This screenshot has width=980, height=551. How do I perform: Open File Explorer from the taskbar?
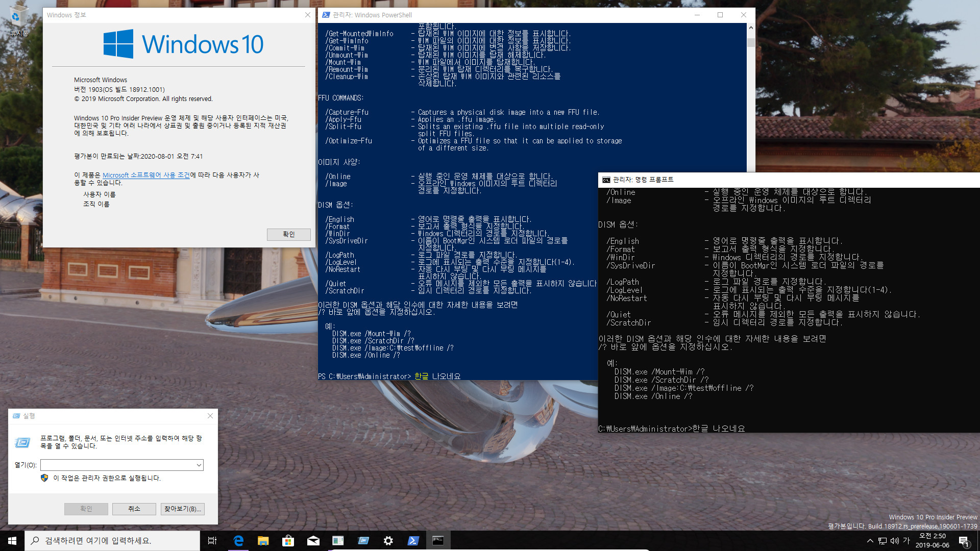pyautogui.click(x=263, y=541)
